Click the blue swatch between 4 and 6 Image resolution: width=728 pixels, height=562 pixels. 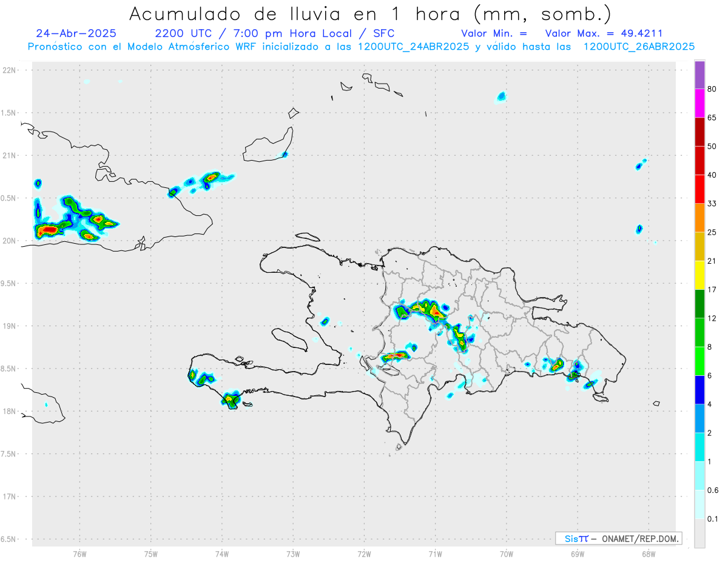pyautogui.click(x=699, y=390)
